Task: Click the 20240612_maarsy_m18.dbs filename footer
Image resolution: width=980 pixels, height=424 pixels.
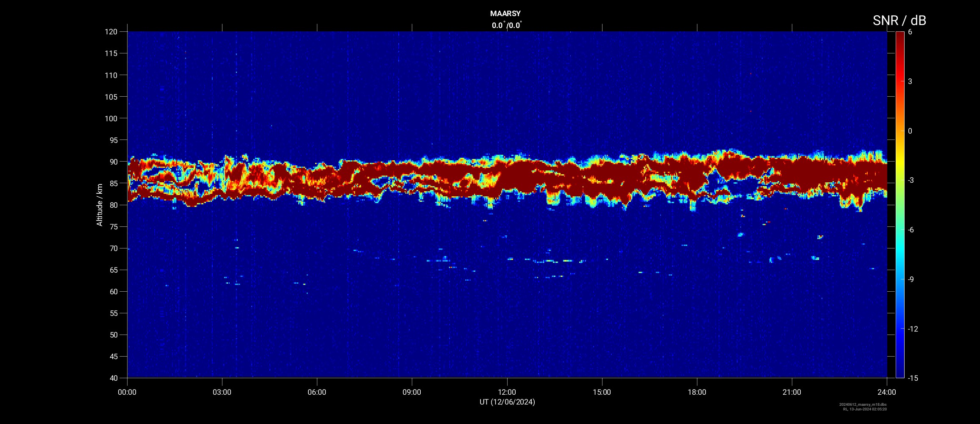Action: pos(863,404)
